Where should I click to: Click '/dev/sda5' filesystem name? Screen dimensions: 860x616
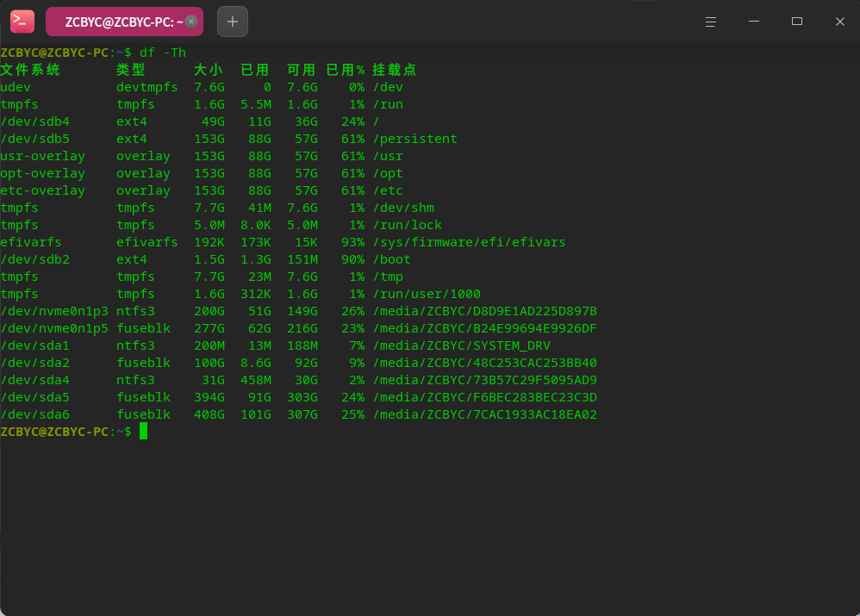pos(35,397)
